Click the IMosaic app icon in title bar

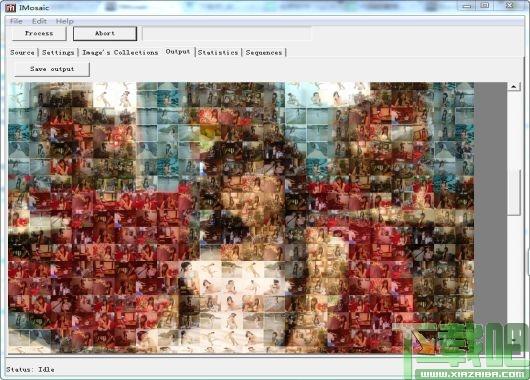tap(11, 7)
